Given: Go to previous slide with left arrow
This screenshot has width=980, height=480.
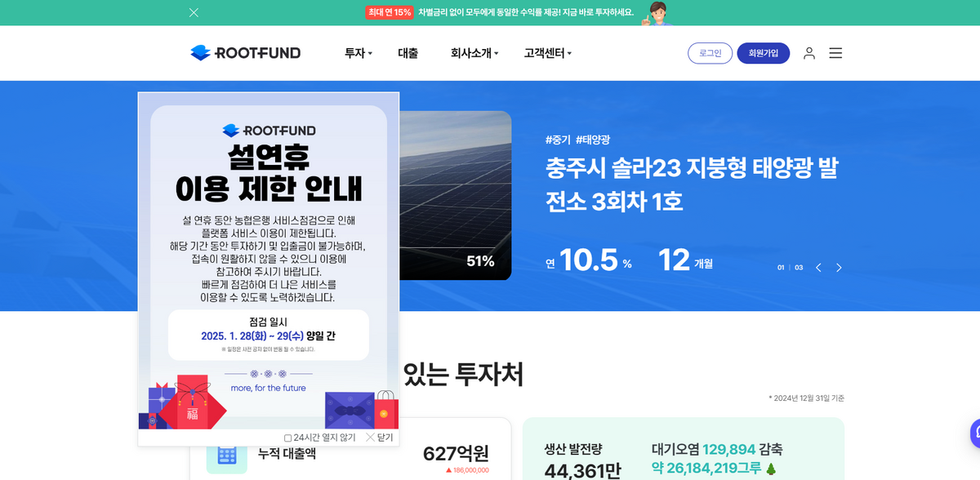Looking at the screenshot, I should tap(818, 268).
